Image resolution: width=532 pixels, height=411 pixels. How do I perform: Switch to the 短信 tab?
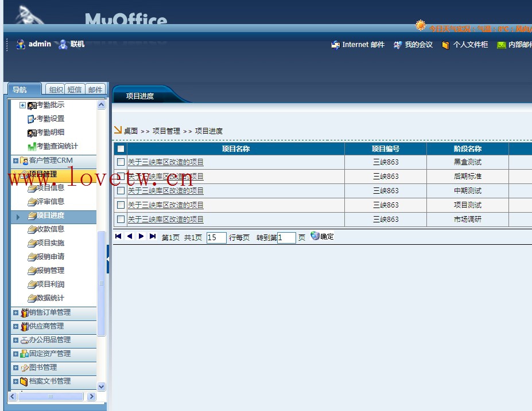[x=75, y=89]
